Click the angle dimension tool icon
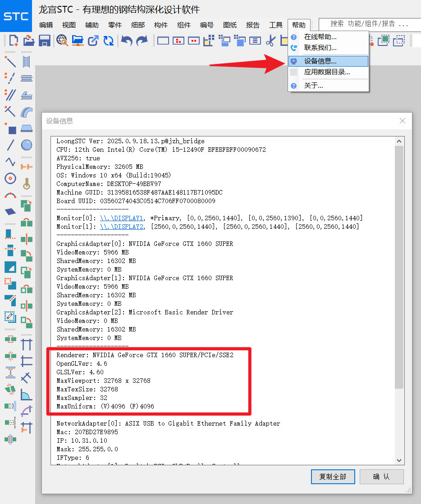The image size is (421, 504). pos(27,395)
